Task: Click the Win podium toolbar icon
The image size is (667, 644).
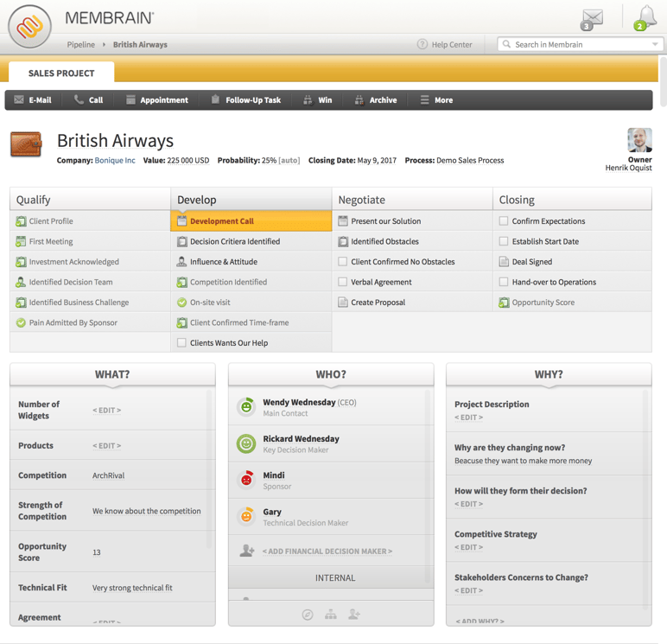Action: point(308,100)
